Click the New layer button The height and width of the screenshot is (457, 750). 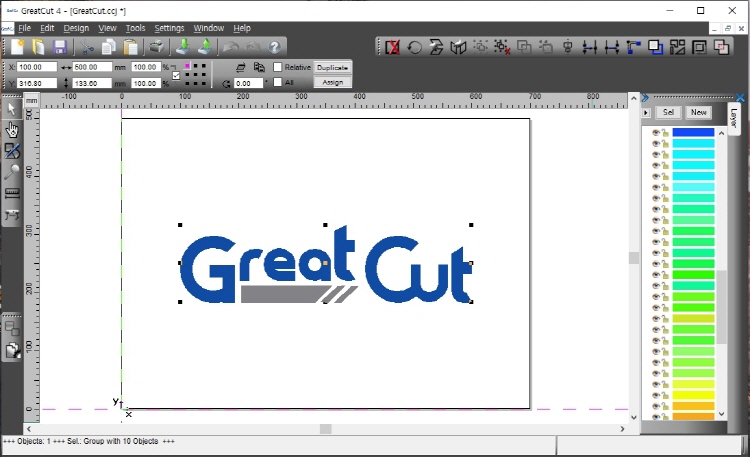698,112
